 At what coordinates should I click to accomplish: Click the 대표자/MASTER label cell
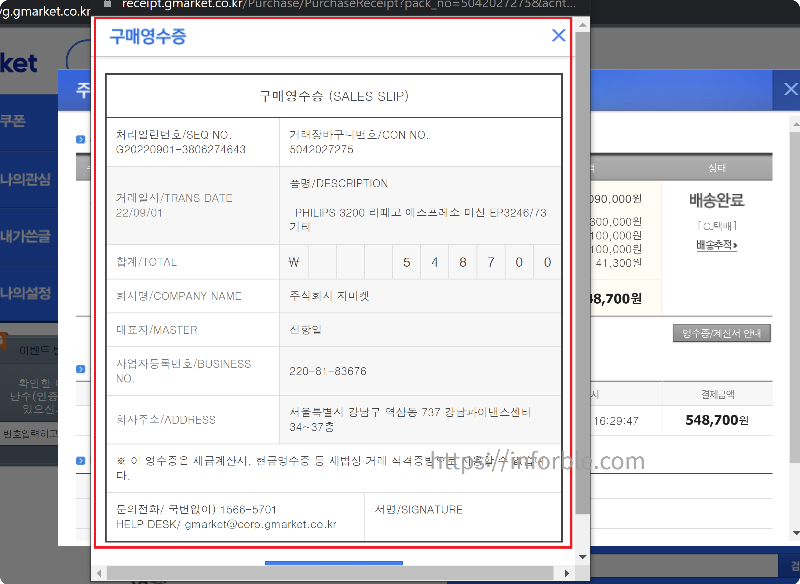pyautogui.click(x=193, y=330)
